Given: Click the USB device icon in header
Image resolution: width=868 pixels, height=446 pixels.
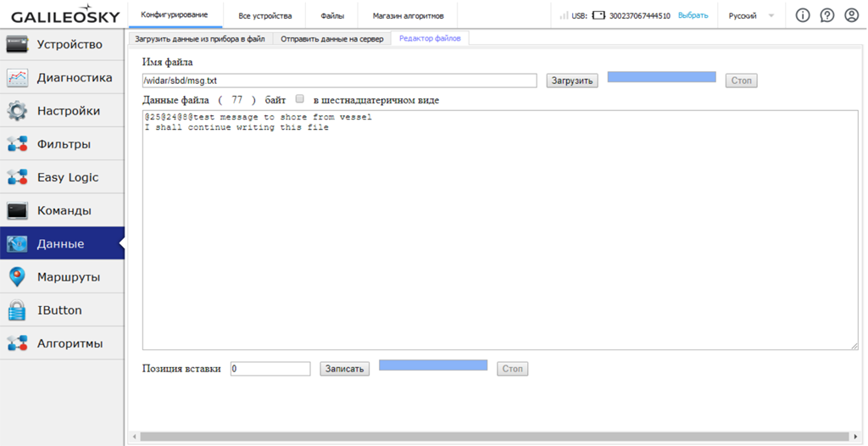Looking at the screenshot, I should tap(598, 16).
